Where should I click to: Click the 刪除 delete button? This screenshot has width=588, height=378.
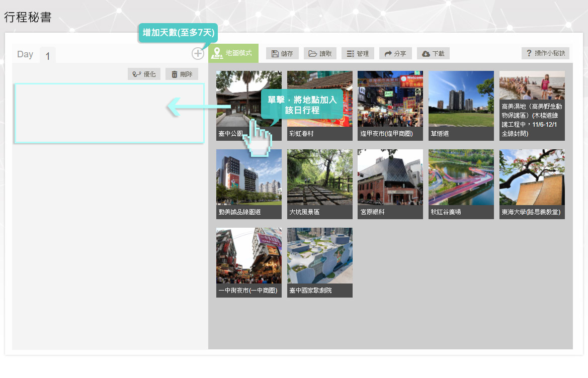click(x=182, y=74)
